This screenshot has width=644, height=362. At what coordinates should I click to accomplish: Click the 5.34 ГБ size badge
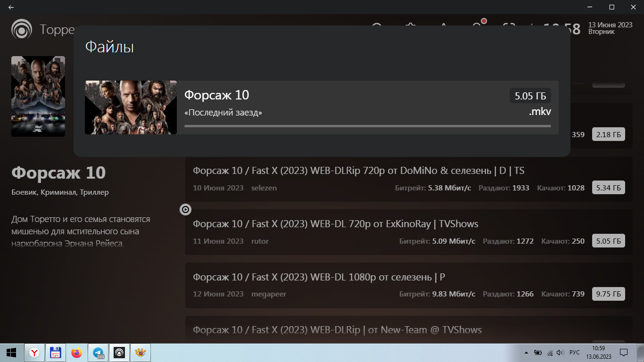[x=609, y=188]
